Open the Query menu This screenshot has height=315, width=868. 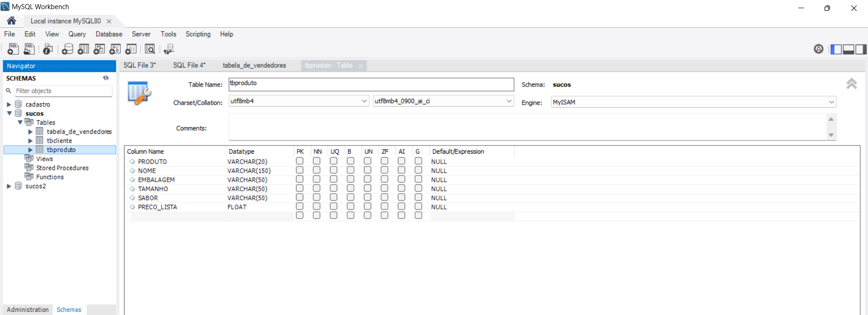77,34
